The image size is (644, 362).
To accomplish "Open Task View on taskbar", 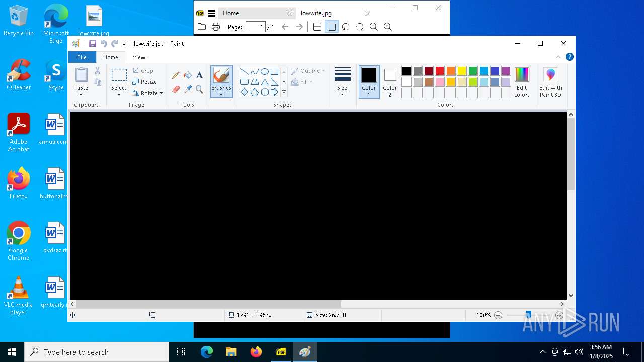I will (181, 352).
